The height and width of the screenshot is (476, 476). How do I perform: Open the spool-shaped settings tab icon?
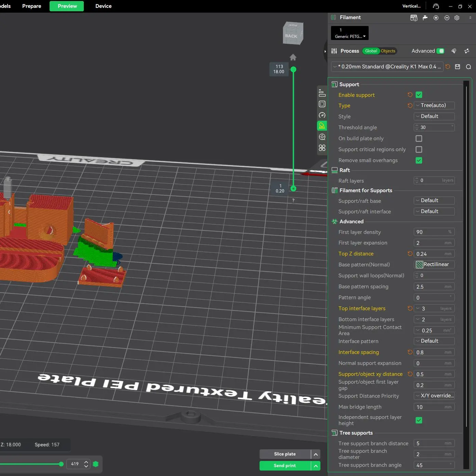322,137
